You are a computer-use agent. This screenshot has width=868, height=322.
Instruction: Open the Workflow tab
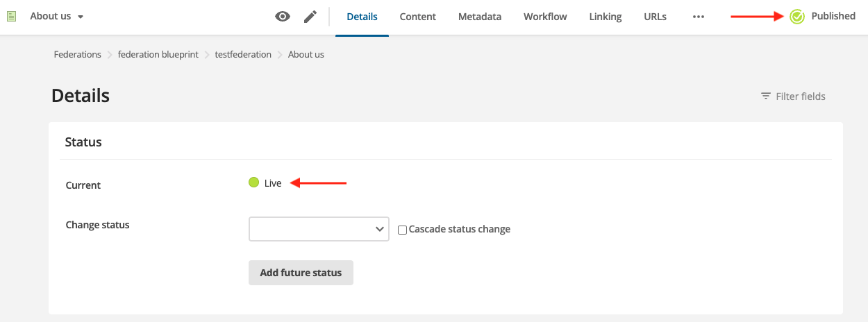coord(545,17)
